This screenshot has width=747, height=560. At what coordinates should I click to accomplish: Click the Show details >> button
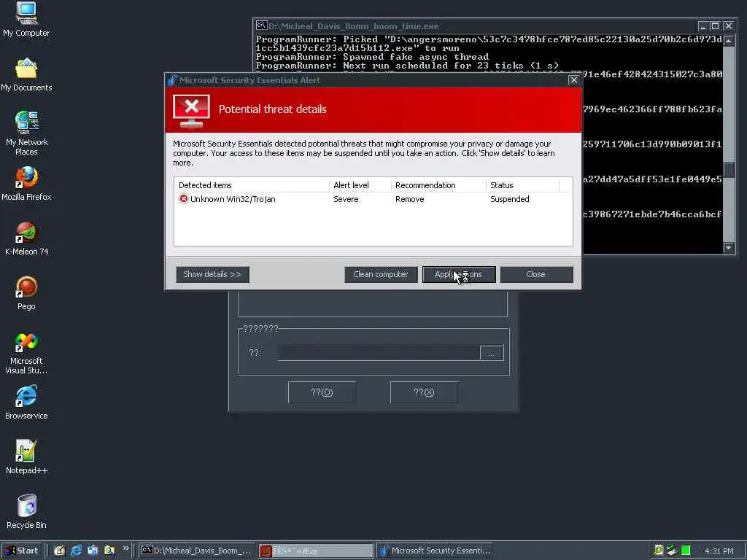pos(212,274)
